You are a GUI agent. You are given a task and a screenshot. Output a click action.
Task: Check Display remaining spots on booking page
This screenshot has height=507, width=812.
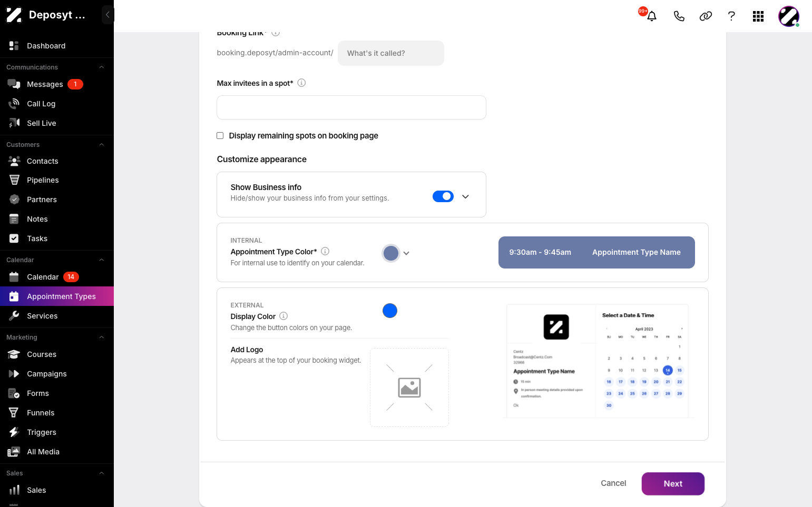(220, 136)
